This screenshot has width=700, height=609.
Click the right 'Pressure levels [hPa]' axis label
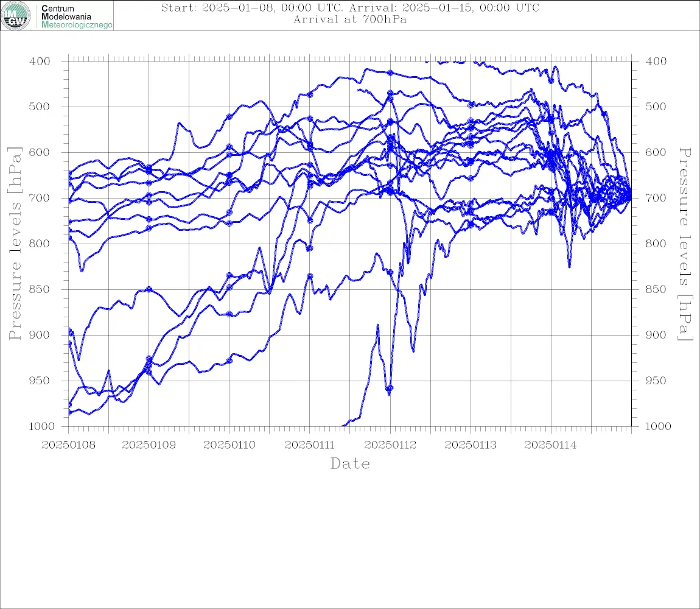(685, 244)
